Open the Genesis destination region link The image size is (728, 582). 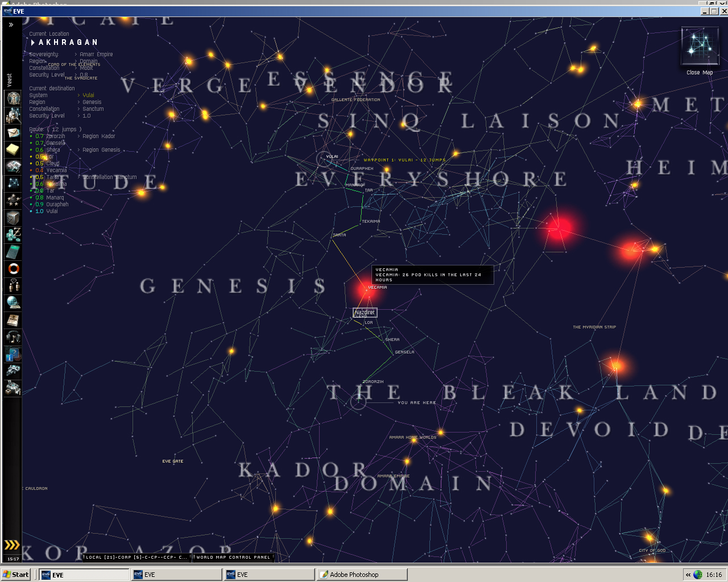pos(92,102)
